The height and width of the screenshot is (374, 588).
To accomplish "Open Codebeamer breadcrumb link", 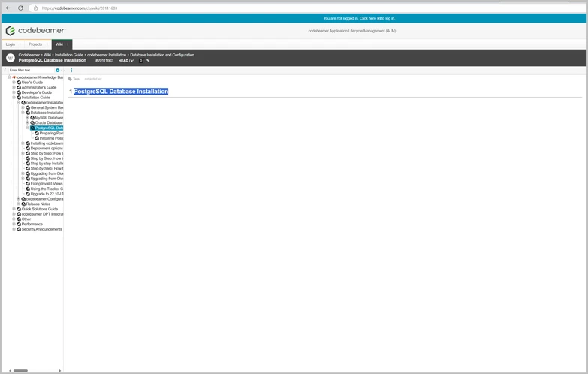I will click(29, 55).
